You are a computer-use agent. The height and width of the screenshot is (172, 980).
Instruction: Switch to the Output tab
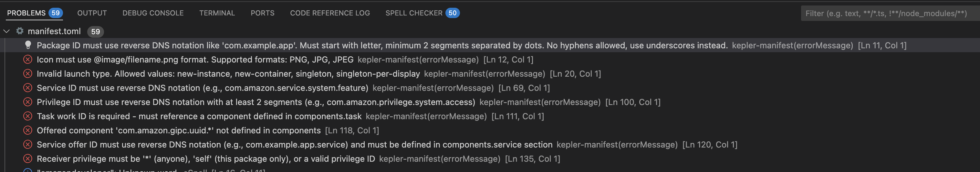click(x=92, y=13)
